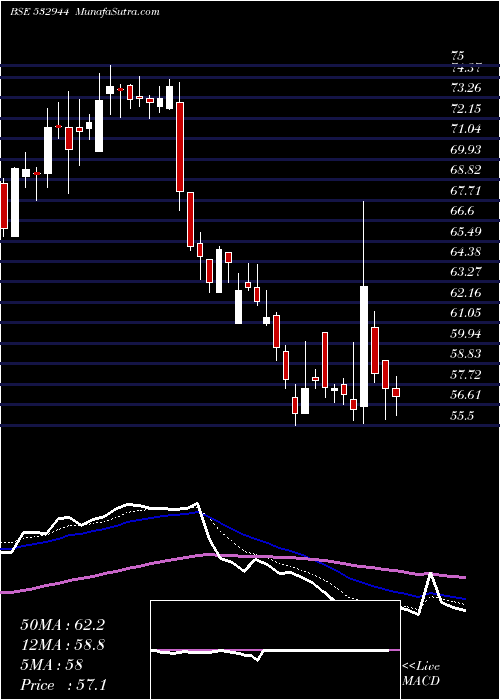Screen dimensions: 500x700
Task: Click the 71.04 price axis label
Action: coord(466,129)
